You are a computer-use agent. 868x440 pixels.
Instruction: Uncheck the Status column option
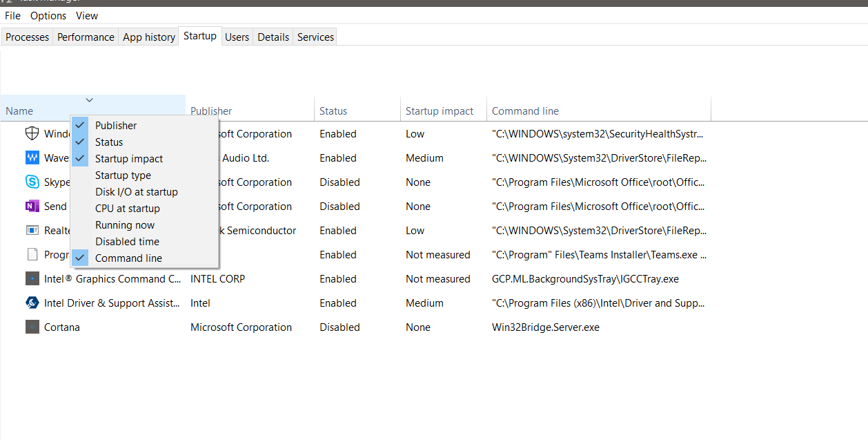pos(145,142)
